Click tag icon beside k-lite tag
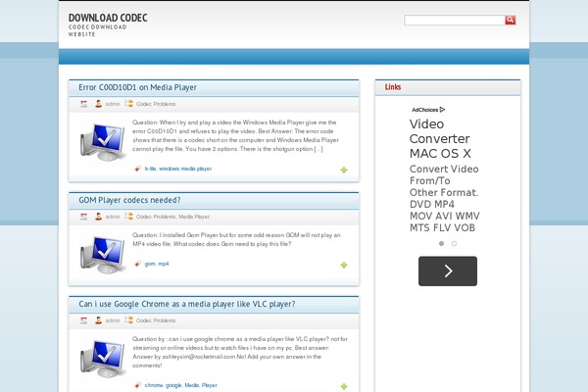The image size is (588, 392). (137, 169)
